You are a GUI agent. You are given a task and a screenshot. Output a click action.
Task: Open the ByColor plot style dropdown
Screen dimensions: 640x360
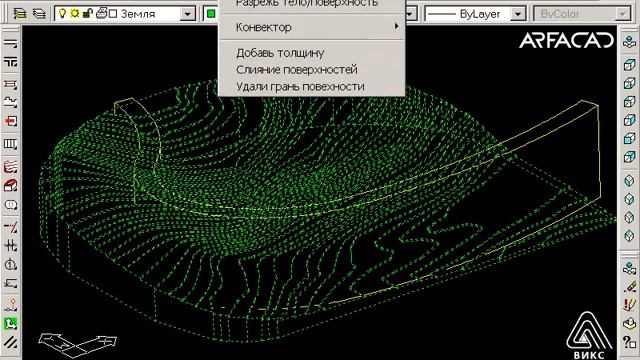click(582, 14)
